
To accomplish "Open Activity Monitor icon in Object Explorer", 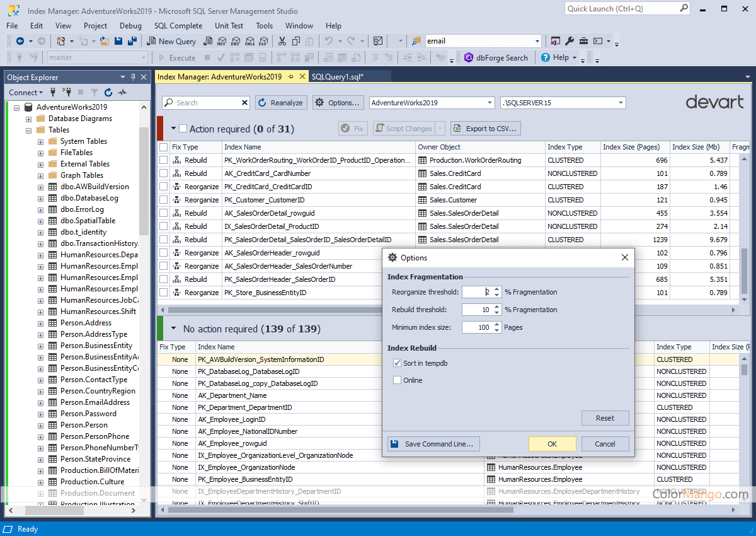I will coord(122,92).
